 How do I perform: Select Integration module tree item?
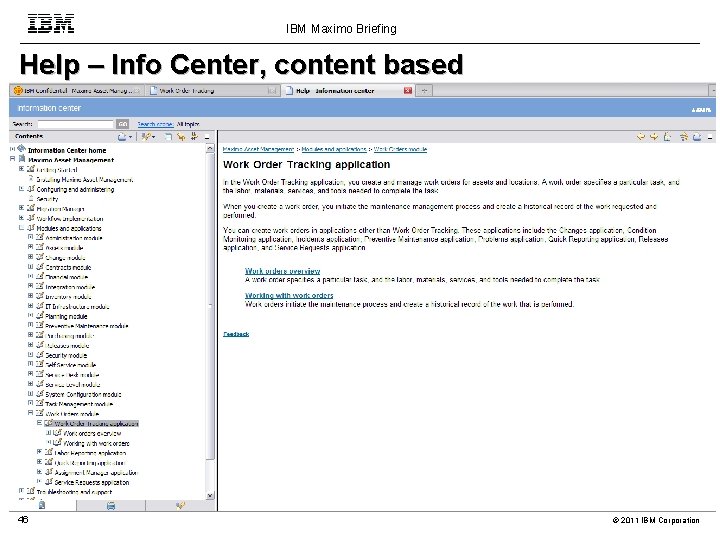[70, 287]
